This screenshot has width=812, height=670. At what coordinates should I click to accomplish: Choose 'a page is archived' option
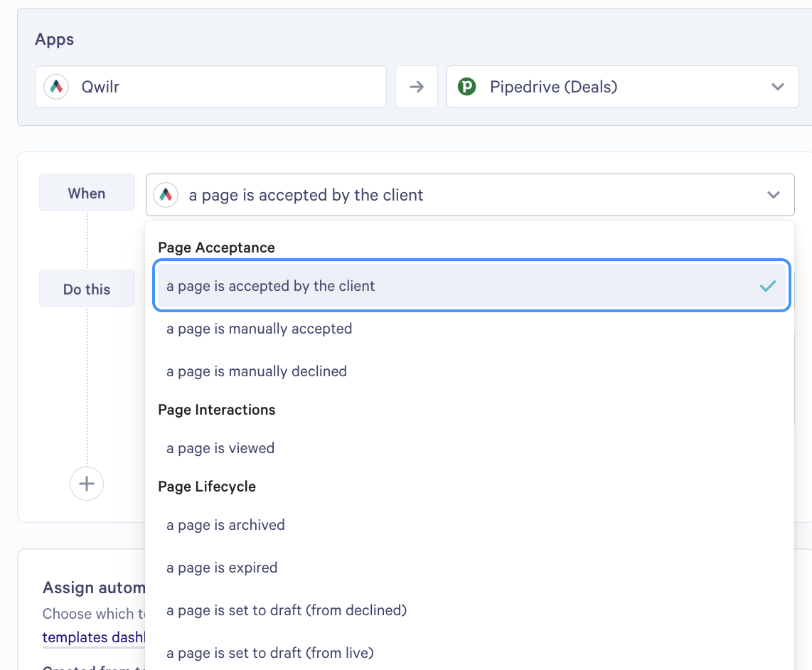pos(470,525)
